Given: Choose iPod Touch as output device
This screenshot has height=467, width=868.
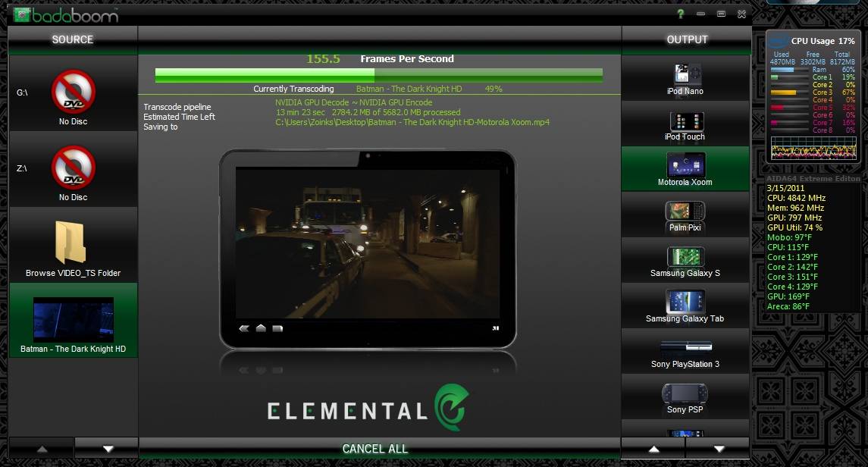Looking at the screenshot, I should 685,124.
